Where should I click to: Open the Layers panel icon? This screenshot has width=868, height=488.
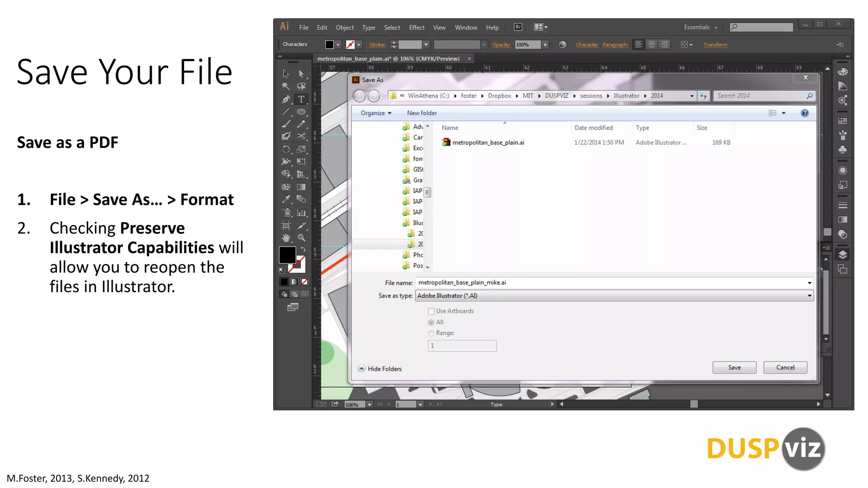tap(843, 255)
